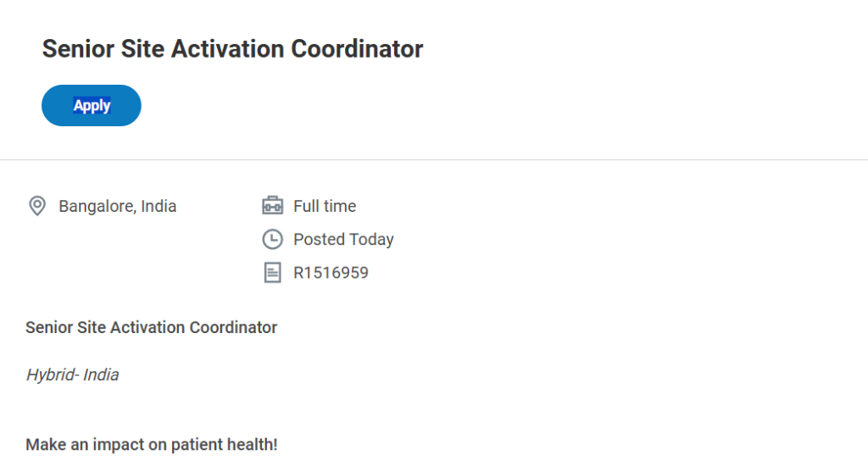Click the clock posted-date icon
Viewport: 868px width, 461px height.
pyautogui.click(x=272, y=240)
